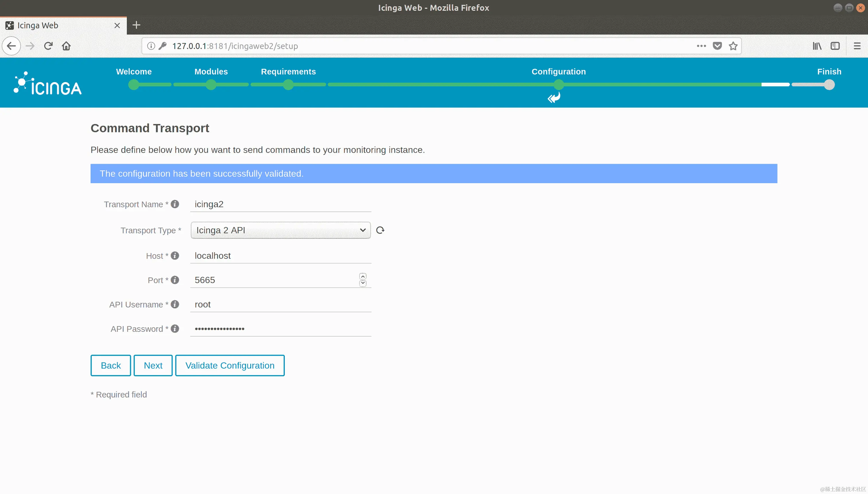Click the Validate Configuration button

[230, 365]
